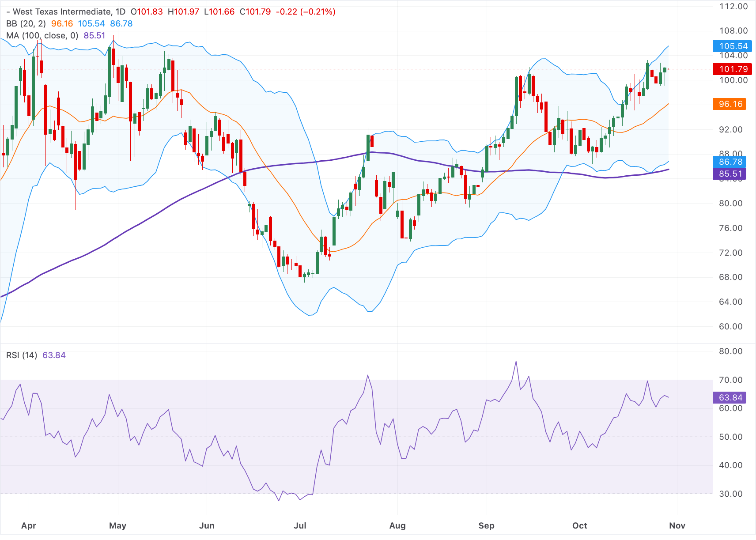The height and width of the screenshot is (540, 756).
Task: Click the orange BB value 96.16 in legend
Action: (62, 24)
